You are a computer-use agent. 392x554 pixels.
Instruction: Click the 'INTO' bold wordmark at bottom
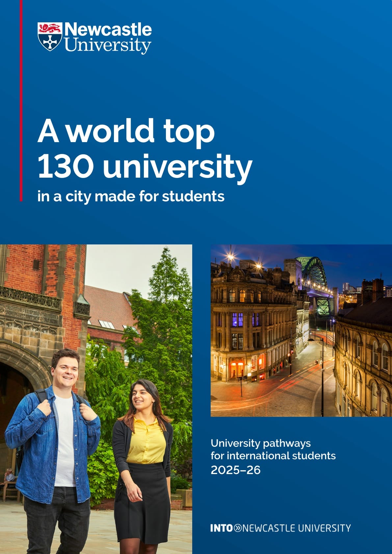(x=222, y=528)
